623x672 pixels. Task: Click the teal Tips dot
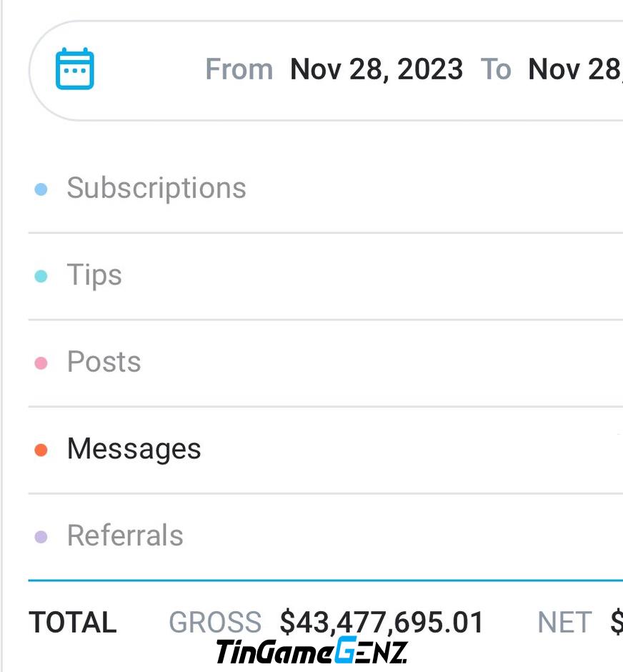[41, 276]
